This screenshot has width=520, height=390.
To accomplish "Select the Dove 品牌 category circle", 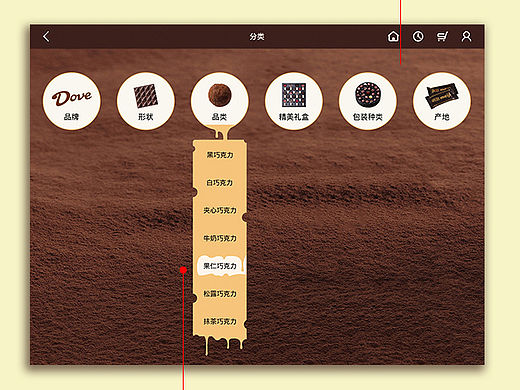I will point(72,101).
